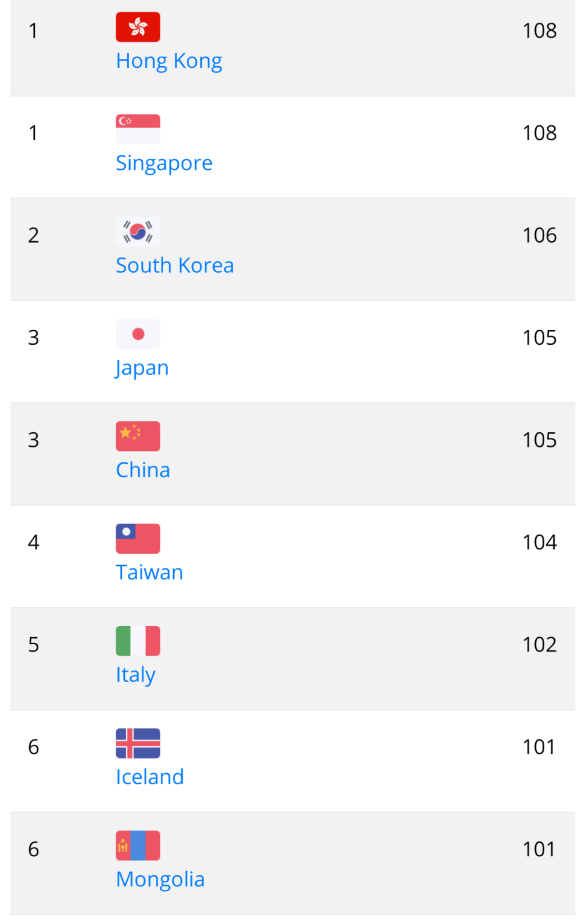The width and height of the screenshot is (579, 924).
Task: Open the Taiwan country link
Action: coord(149,573)
